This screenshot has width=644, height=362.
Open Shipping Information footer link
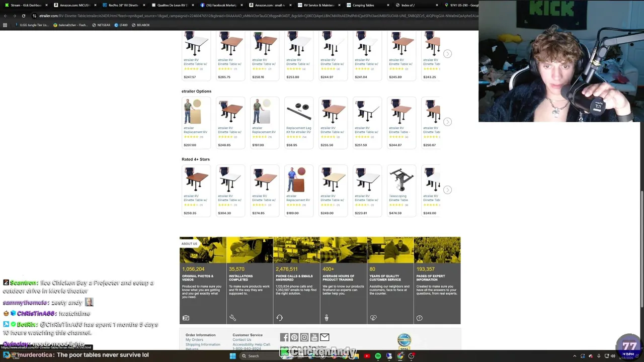click(203, 344)
